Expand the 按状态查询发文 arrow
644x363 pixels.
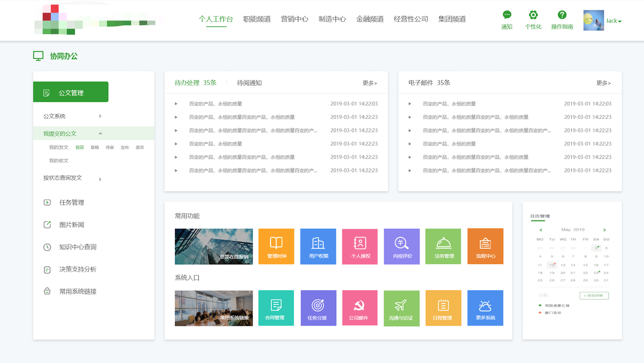[100, 179]
